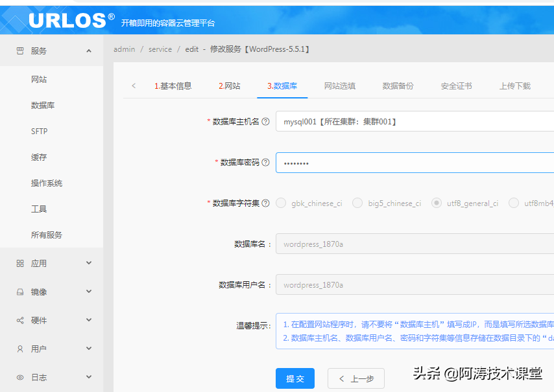Switch to 3.数据库 tab
The width and height of the screenshot is (554, 392).
point(282,86)
